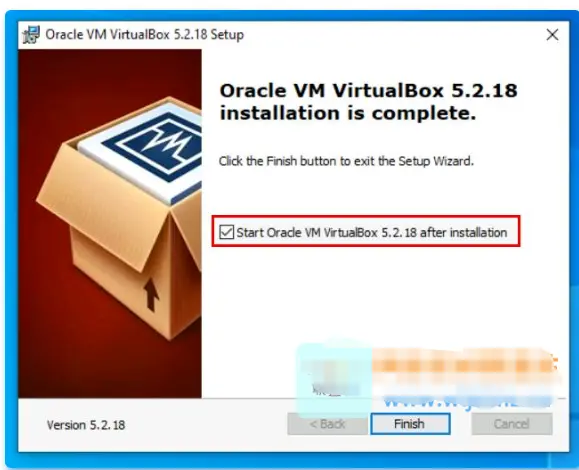
Task: Click the upward arrow printed on the box
Action: (151, 295)
